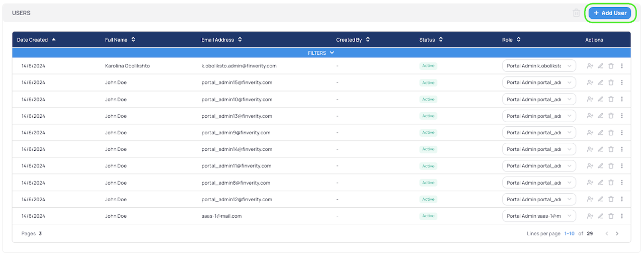This screenshot has height=258, width=644.
Task: Sort table by Email Address column
Action: click(x=221, y=40)
